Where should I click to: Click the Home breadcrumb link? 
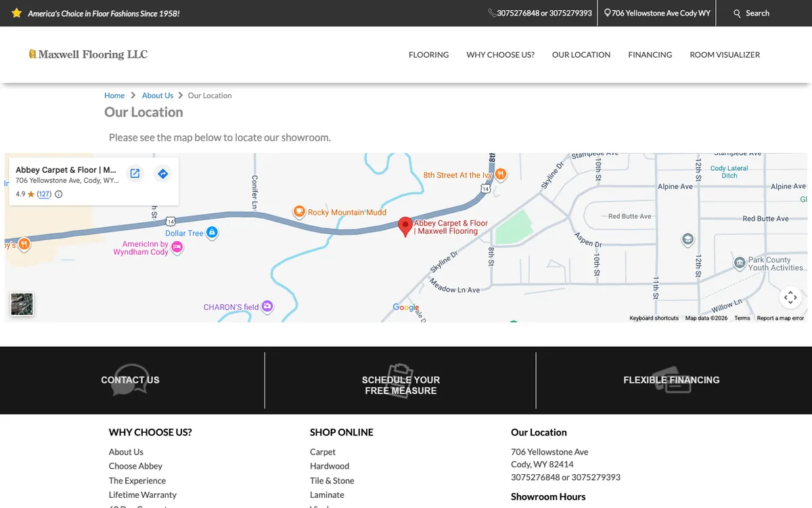[x=114, y=96]
